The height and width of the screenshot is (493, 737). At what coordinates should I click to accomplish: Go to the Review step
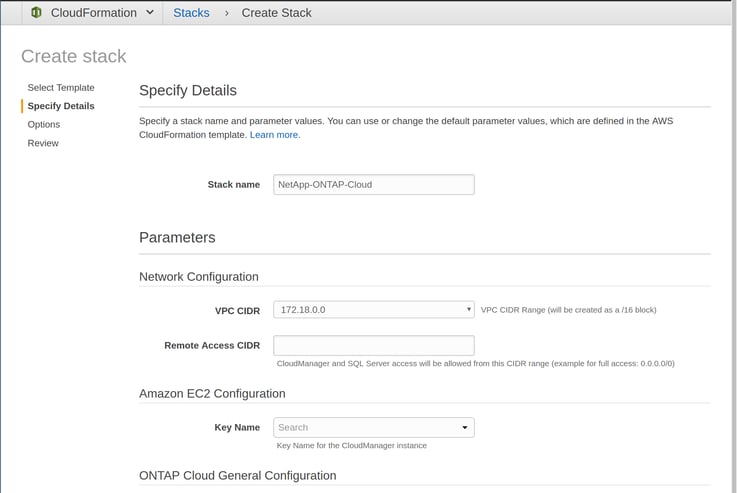(43, 143)
